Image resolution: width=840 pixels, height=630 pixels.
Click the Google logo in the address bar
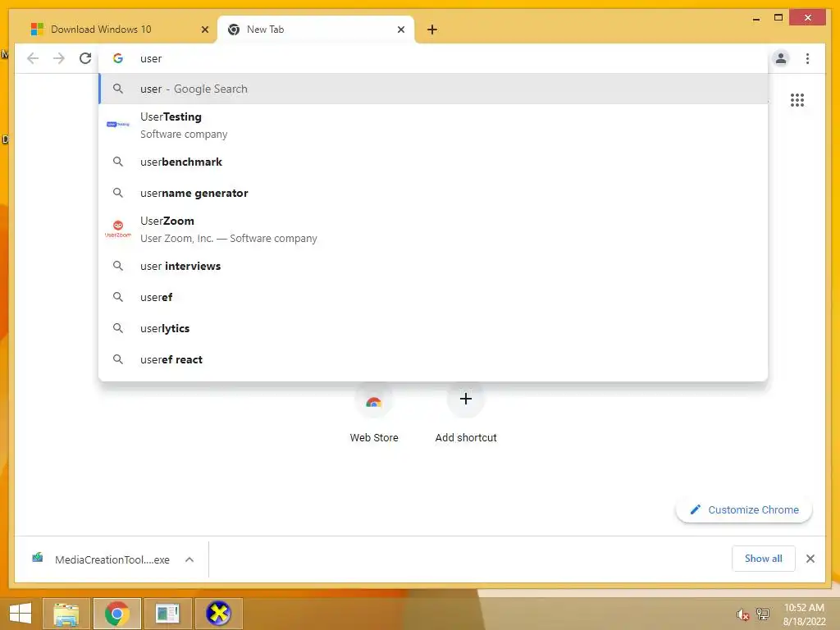118,58
